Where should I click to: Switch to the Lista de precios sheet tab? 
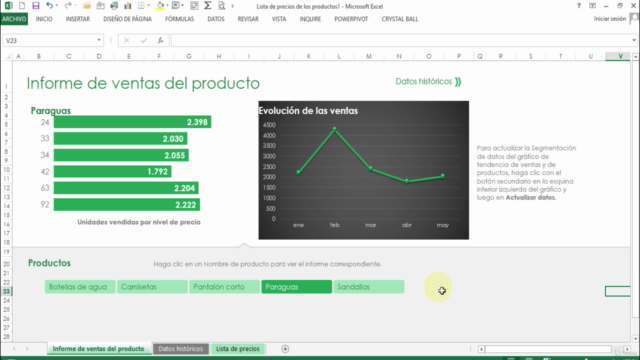click(238, 349)
